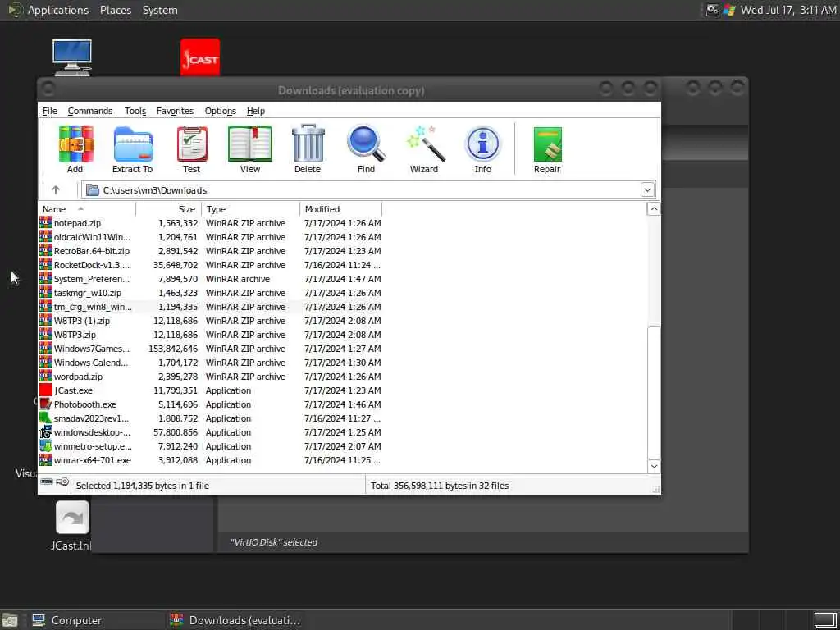This screenshot has width=840, height=630.
Task: Click scrollbar down arrow in file list
Action: pos(654,466)
